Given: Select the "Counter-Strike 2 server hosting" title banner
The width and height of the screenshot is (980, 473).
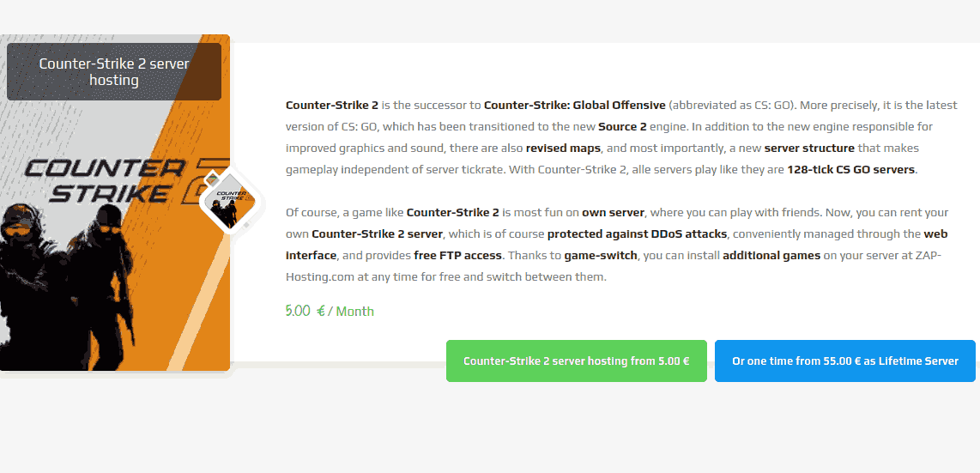Looking at the screenshot, I should (114, 72).
